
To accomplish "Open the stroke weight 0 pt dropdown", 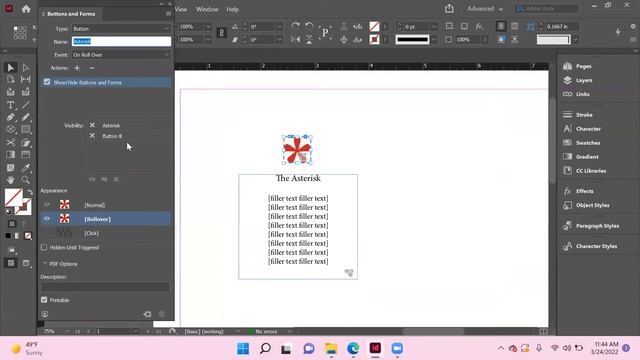I will (x=434, y=27).
